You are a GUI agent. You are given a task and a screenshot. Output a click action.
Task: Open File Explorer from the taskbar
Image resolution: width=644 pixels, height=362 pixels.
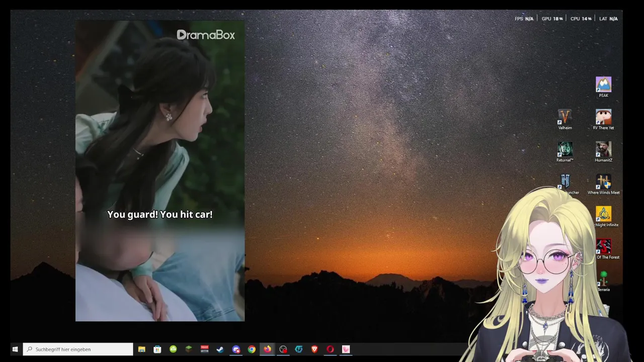[141, 349]
